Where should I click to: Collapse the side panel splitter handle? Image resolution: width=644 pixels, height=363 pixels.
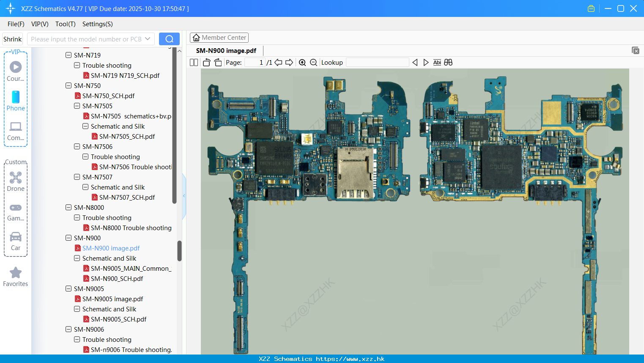click(184, 196)
